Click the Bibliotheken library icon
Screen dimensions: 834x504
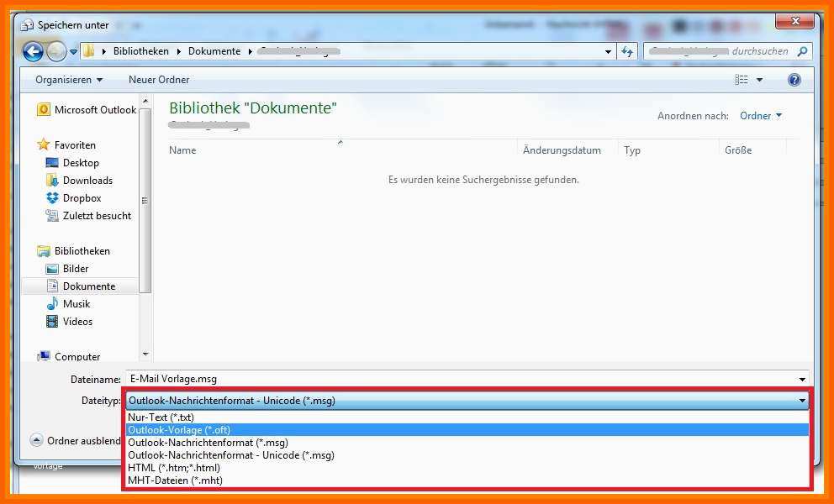[43, 251]
